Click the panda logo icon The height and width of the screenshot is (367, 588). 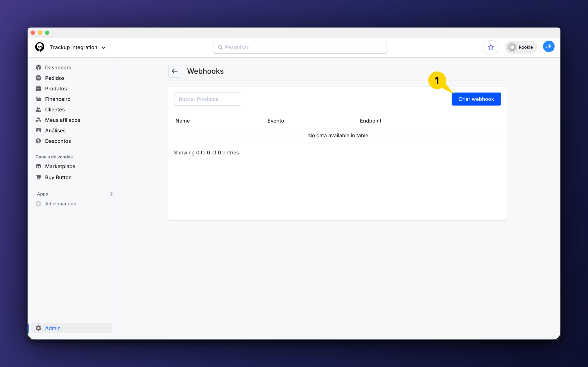pyautogui.click(x=40, y=47)
